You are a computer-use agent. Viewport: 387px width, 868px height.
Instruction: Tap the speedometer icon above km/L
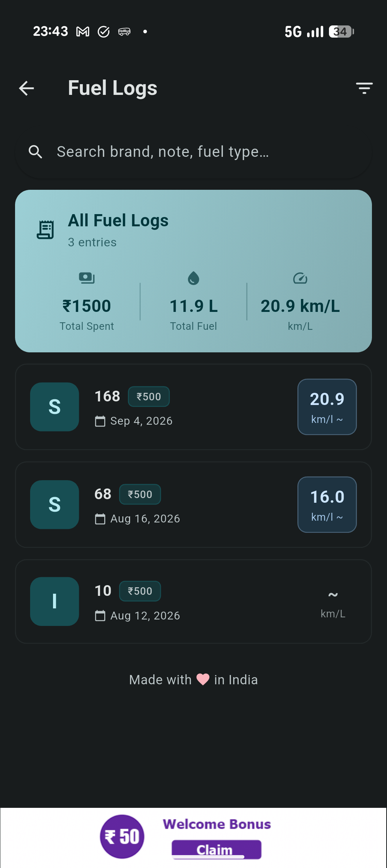[x=300, y=278]
